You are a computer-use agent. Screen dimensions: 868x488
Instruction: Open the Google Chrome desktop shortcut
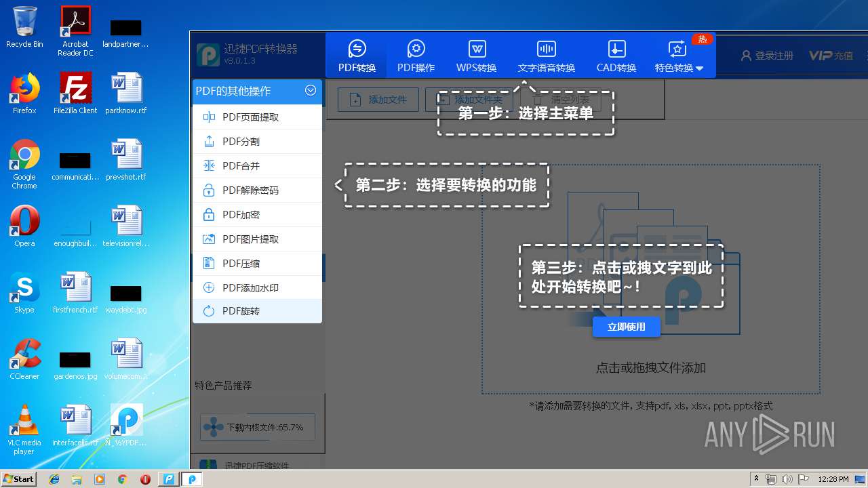[x=24, y=165]
